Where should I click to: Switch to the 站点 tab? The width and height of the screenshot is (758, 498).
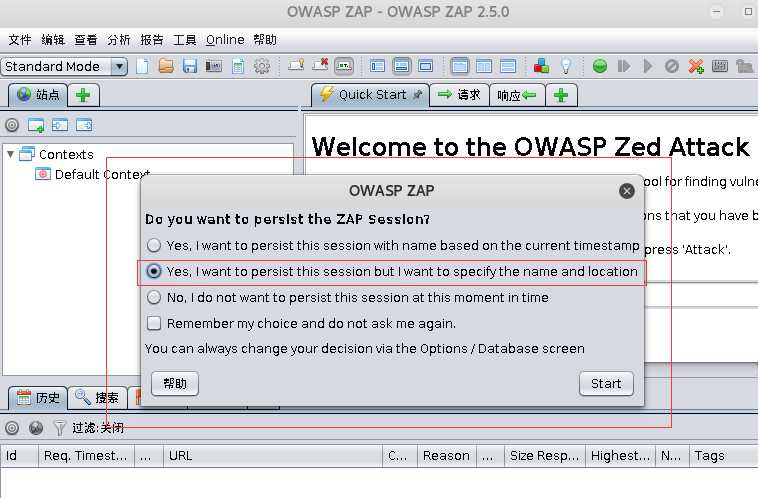coord(37,95)
